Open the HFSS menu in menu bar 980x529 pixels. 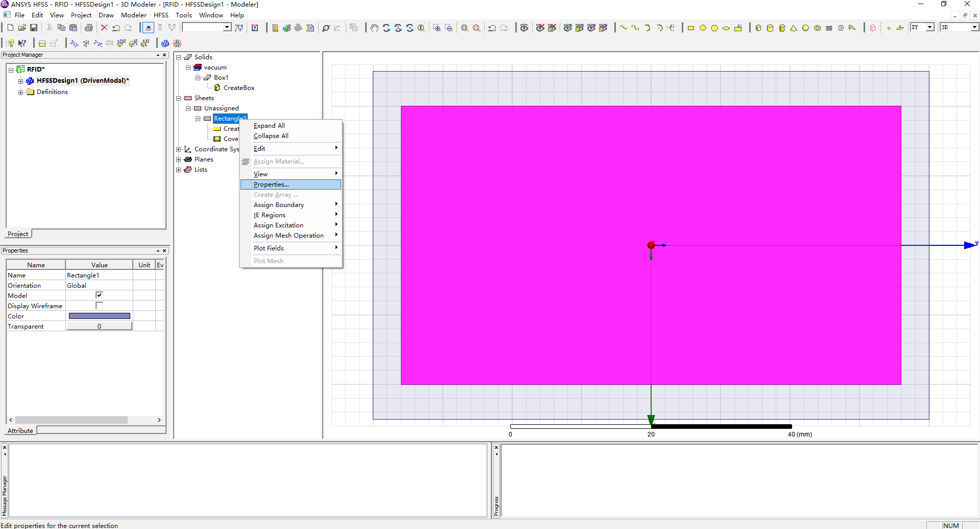pyautogui.click(x=161, y=15)
